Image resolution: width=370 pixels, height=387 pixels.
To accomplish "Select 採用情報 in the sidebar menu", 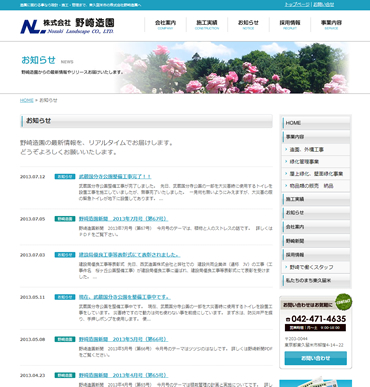I will click(x=316, y=255).
